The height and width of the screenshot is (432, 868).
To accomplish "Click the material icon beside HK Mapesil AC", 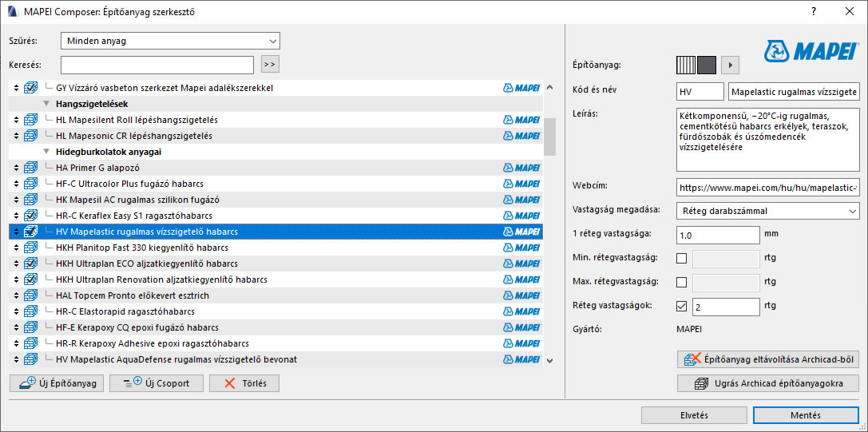I will click(x=31, y=200).
